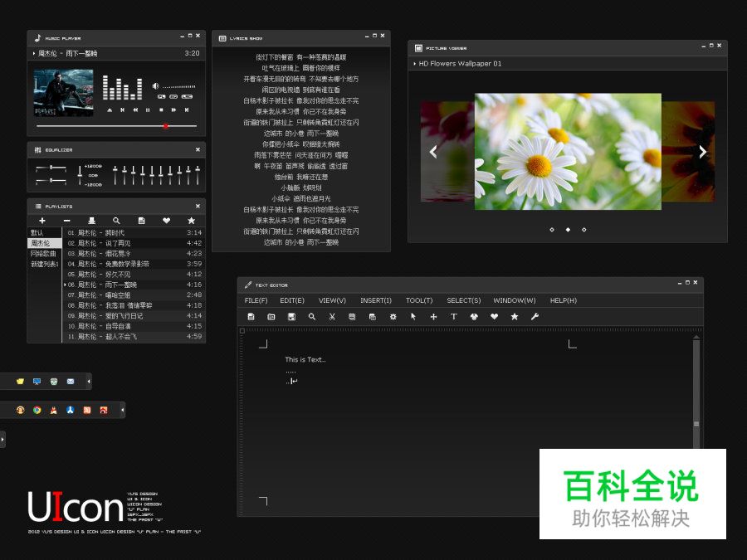Click the left-edge panel chevron to expand it
This screenshot has width=747, height=560.
click(3, 441)
